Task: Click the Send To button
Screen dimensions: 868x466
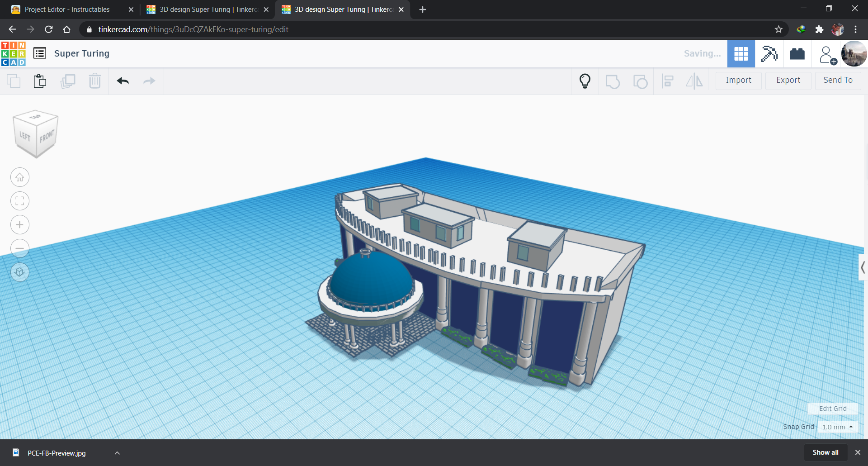Action: pos(838,81)
